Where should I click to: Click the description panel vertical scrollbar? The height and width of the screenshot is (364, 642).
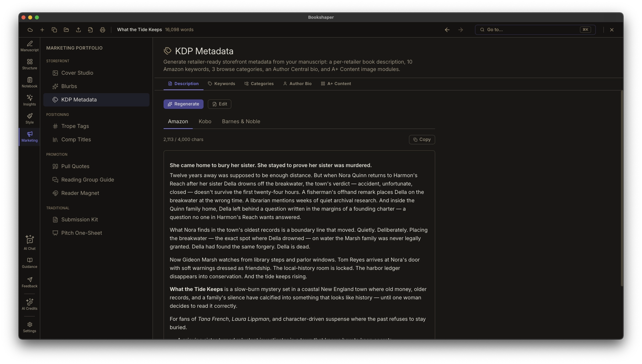point(622,189)
